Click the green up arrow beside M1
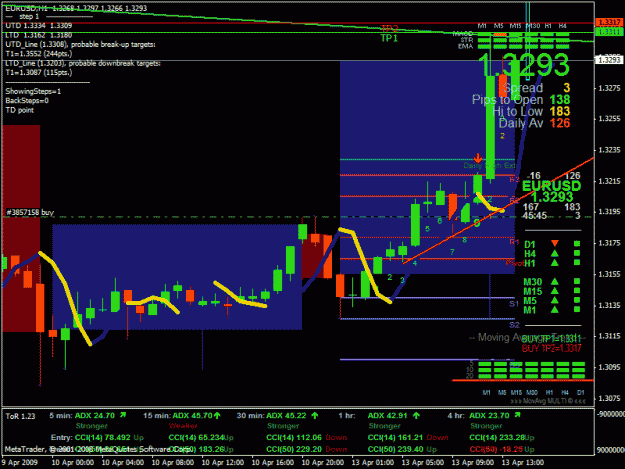This screenshot has height=469, width=625. 554,310
